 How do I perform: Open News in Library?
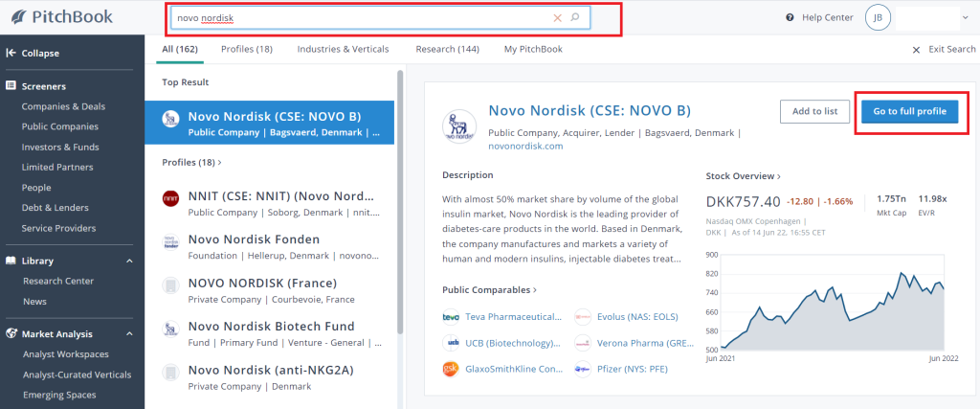click(34, 302)
